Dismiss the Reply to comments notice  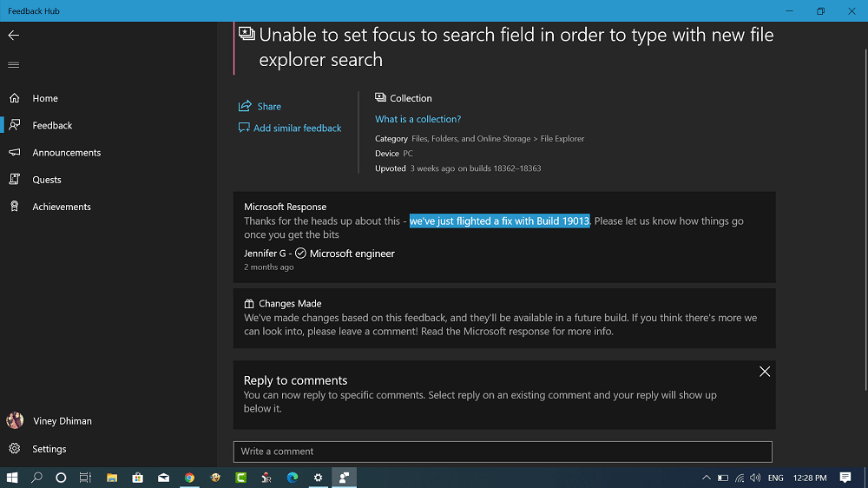[765, 372]
